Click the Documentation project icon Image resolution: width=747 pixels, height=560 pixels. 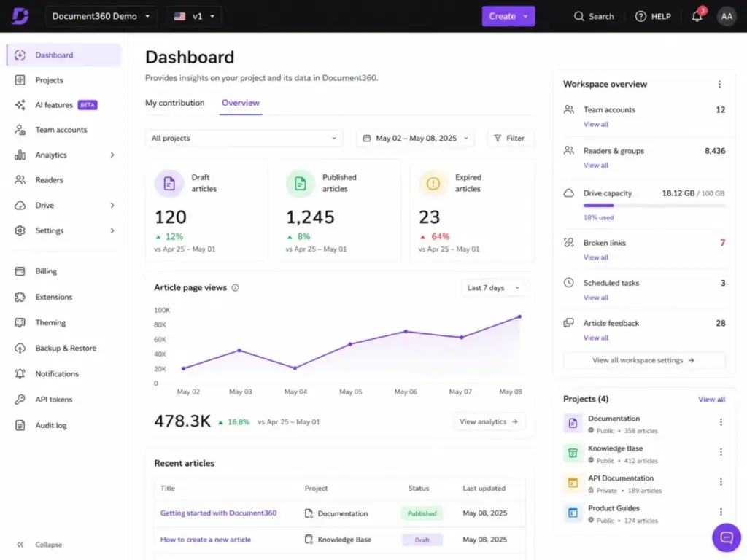pyautogui.click(x=573, y=423)
